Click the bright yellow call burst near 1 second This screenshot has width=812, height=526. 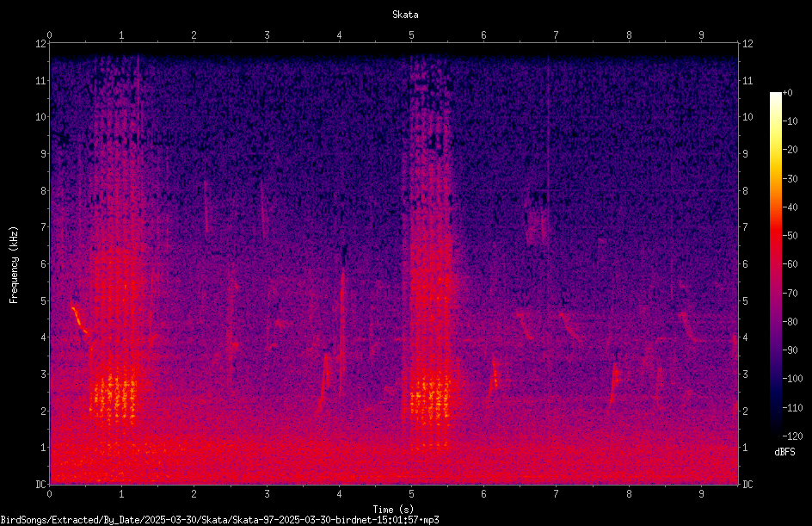click(113, 397)
